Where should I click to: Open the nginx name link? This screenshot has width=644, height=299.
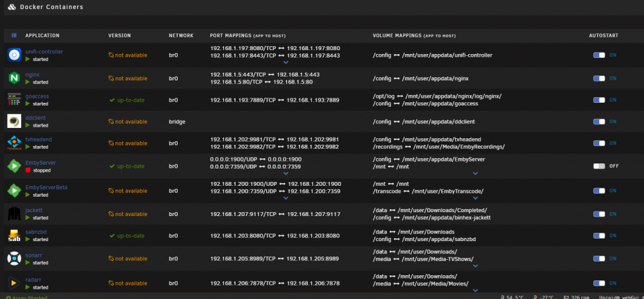point(32,75)
